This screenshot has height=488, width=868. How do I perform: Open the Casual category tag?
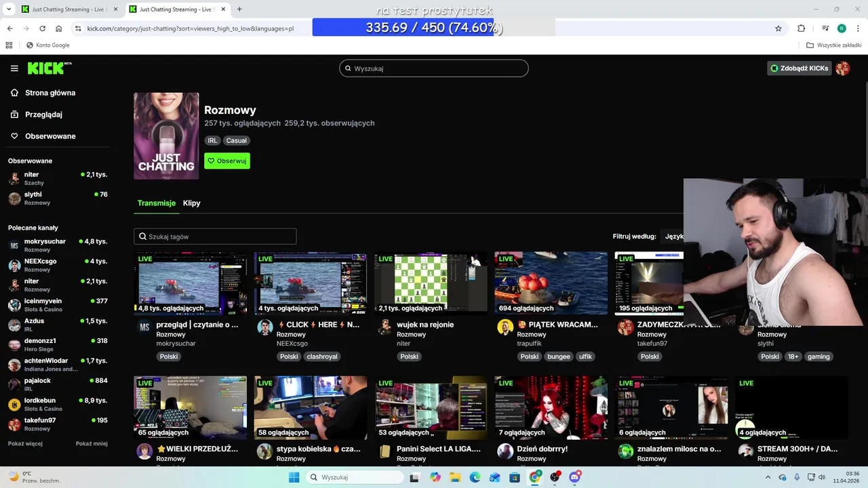point(237,140)
